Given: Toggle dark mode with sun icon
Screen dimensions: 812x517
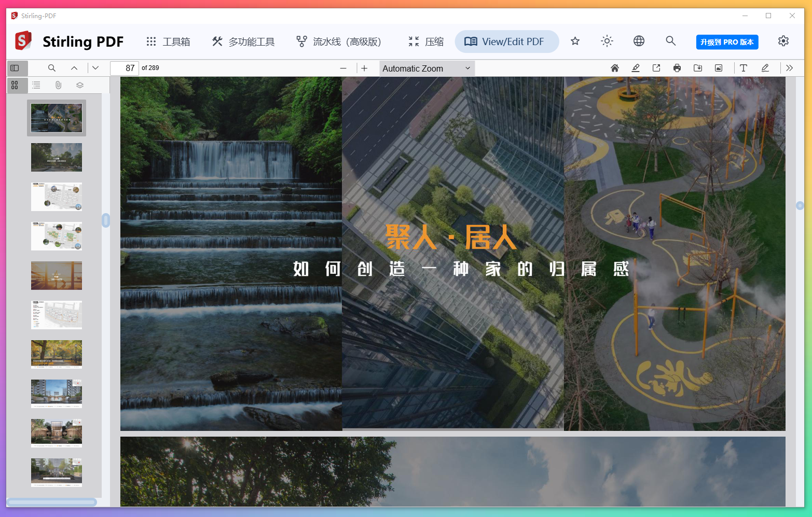Looking at the screenshot, I should coord(607,41).
